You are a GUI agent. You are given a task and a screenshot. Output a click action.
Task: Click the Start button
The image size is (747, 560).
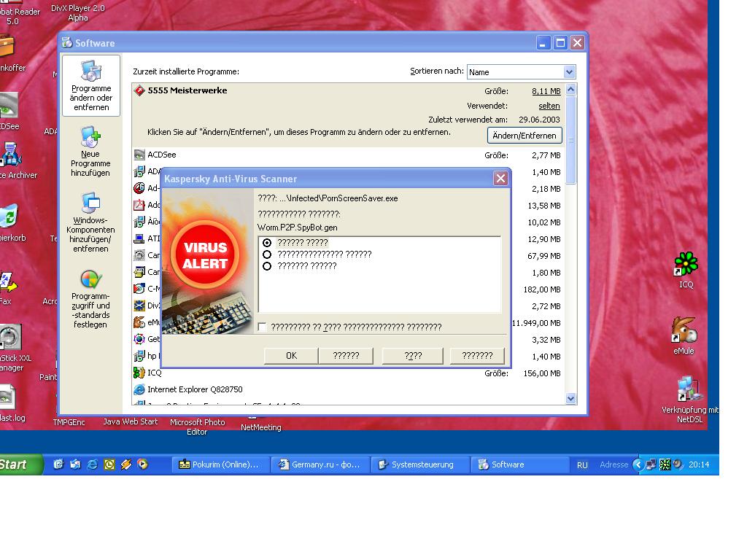[20, 464]
